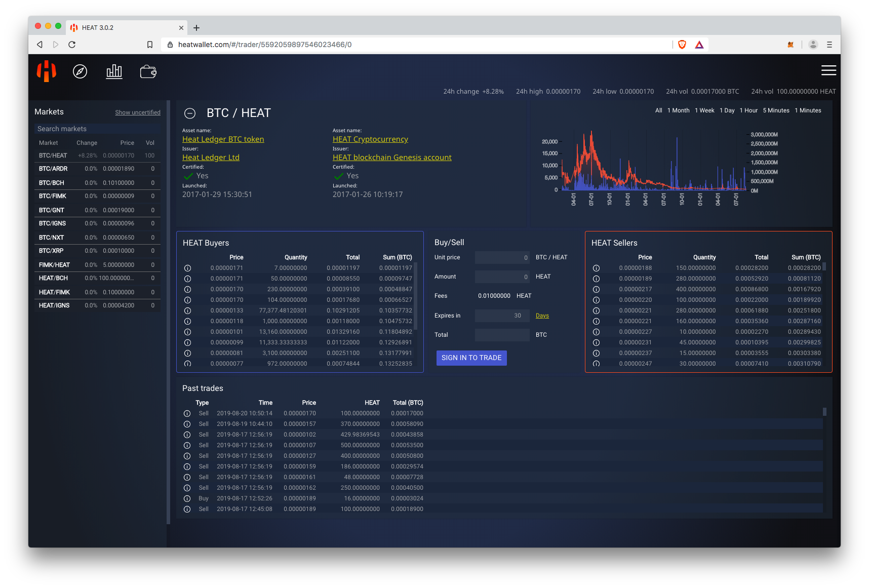Switch chart to 1 Day
The height and width of the screenshot is (588, 869).
point(727,110)
